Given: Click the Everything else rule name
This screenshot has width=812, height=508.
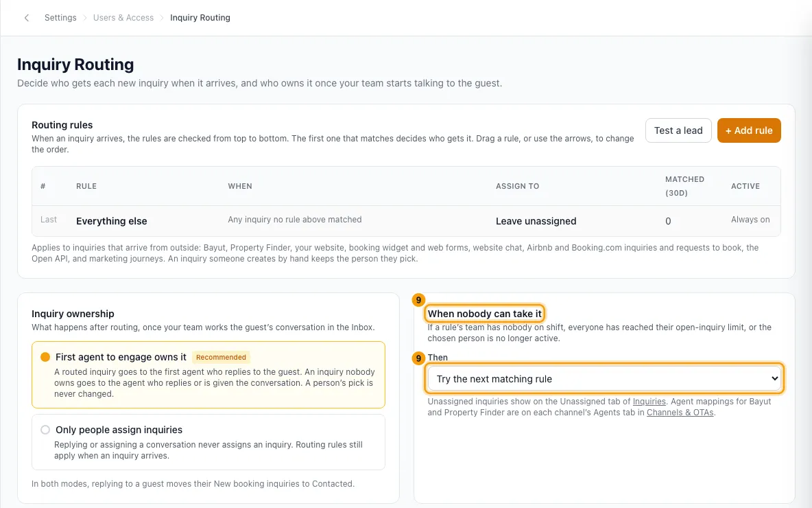Looking at the screenshot, I should pos(111,221).
